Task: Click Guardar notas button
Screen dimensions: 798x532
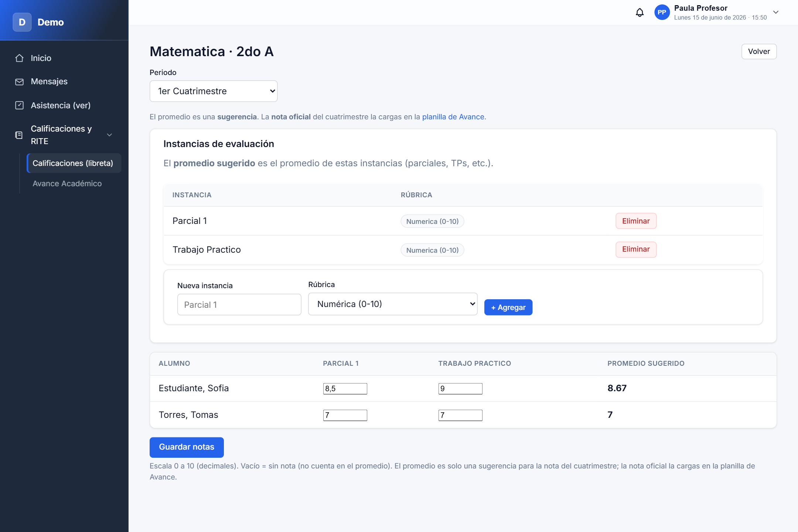Action: click(187, 447)
